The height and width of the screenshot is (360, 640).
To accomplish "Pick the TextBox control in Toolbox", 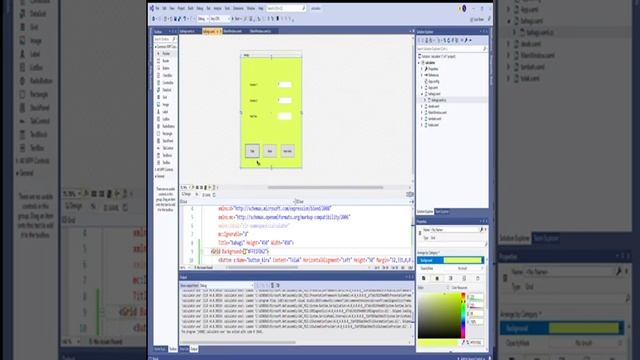I will click(166, 162).
